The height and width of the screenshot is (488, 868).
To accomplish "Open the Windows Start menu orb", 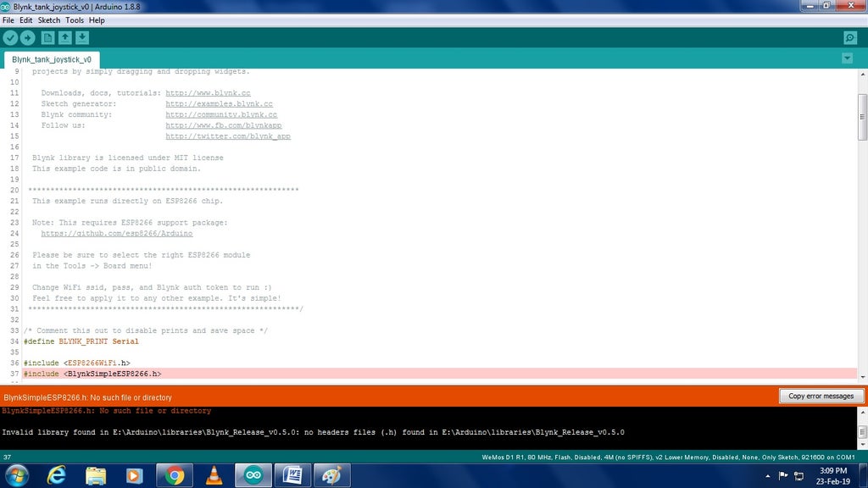I will (17, 475).
